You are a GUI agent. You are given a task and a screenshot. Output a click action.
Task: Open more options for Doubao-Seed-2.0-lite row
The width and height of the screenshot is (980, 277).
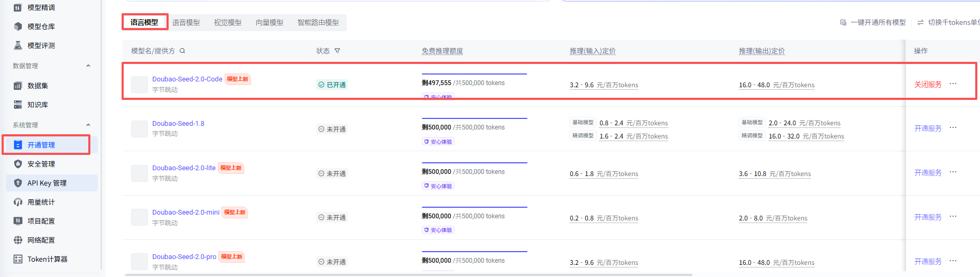tap(953, 172)
